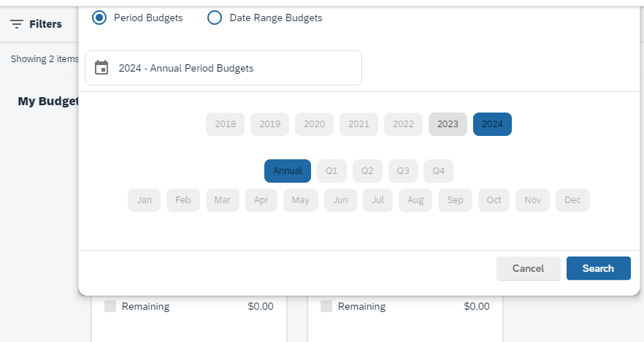Select the Date Range Budgets radio button

(x=215, y=18)
